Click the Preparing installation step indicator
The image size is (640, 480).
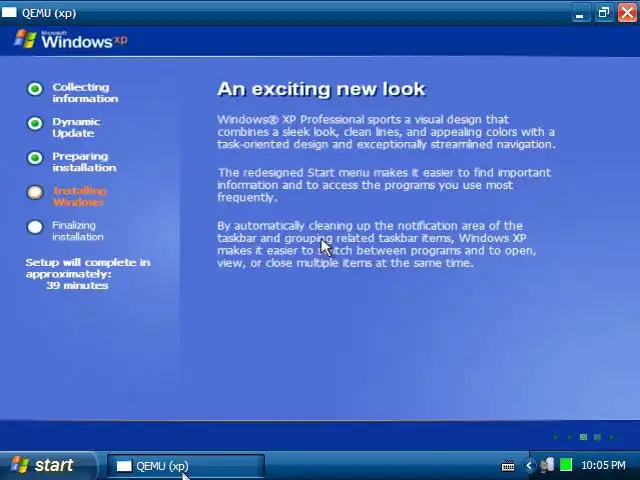[x=35, y=158]
